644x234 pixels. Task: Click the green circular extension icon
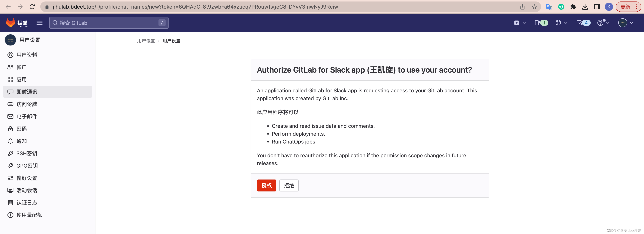561,7
